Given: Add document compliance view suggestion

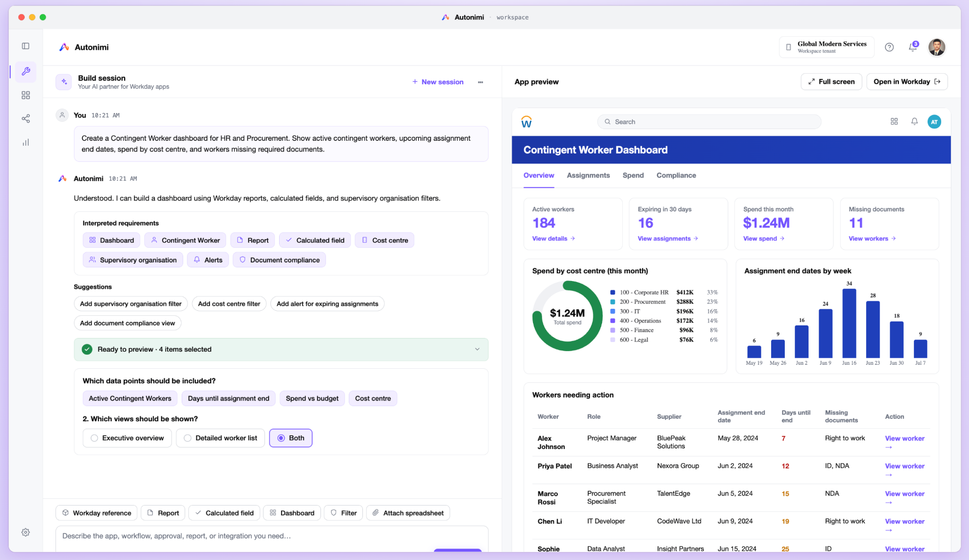Looking at the screenshot, I should [128, 323].
